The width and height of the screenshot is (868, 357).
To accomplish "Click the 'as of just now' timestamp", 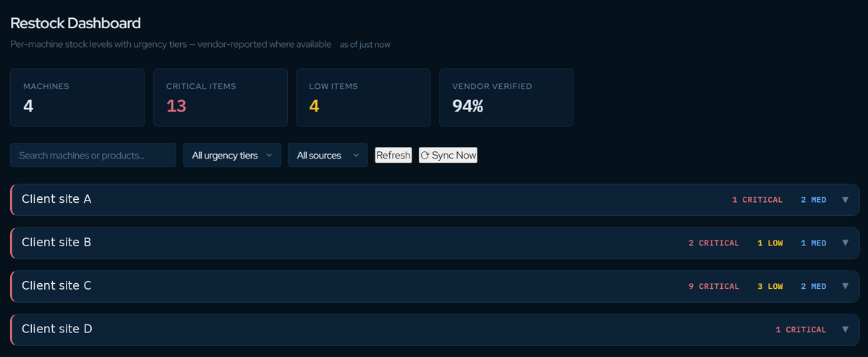I will point(365,45).
